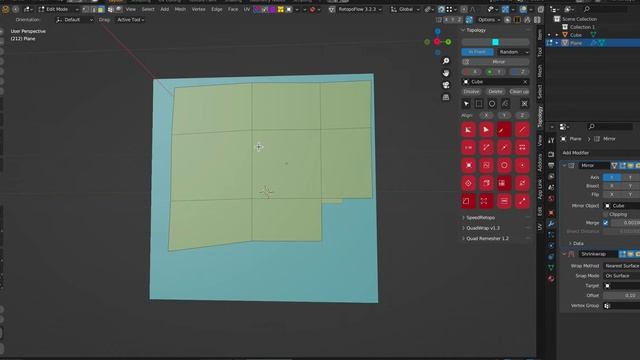640x360 pixels.
Task: Click the outliner search magnifier icon
Action: [587, 9]
